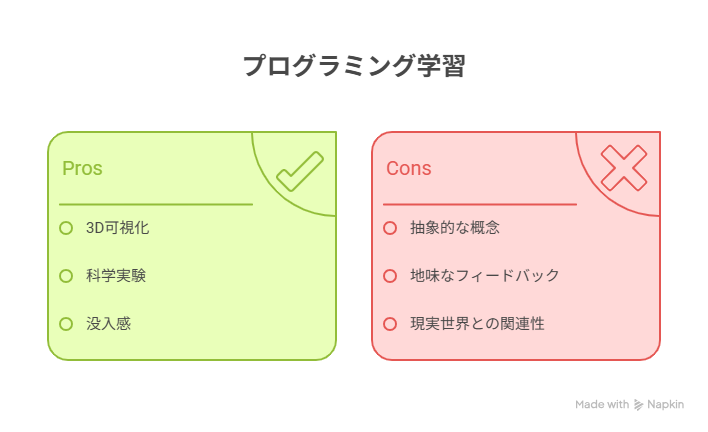
Task: Select the 3D可視化 list item text
Action: click(x=118, y=228)
